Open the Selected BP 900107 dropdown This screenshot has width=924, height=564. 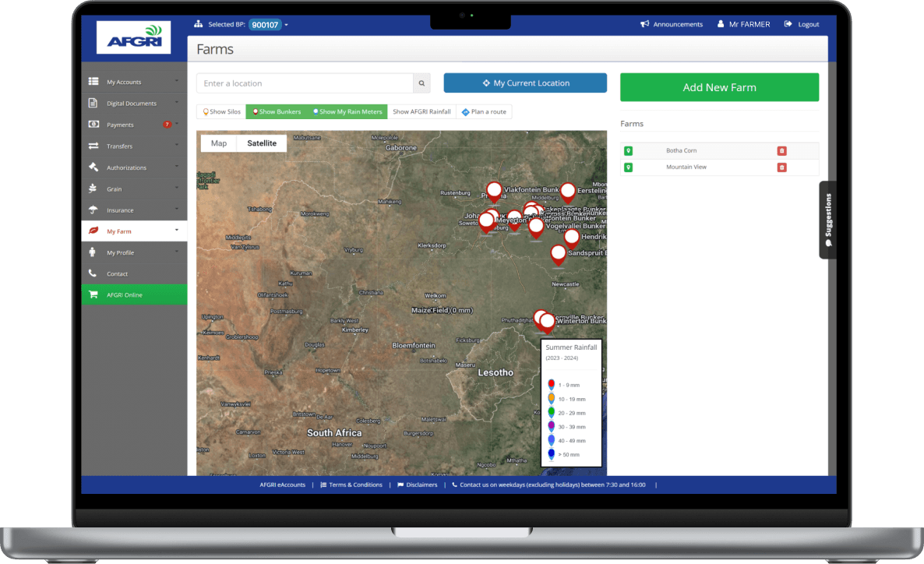[x=269, y=25]
